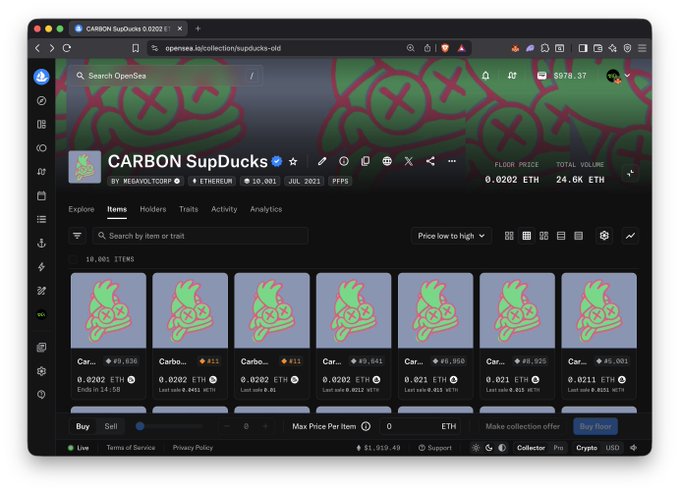680x493 pixels.
Task: Select the Items tab
Action: click(117, 209)
